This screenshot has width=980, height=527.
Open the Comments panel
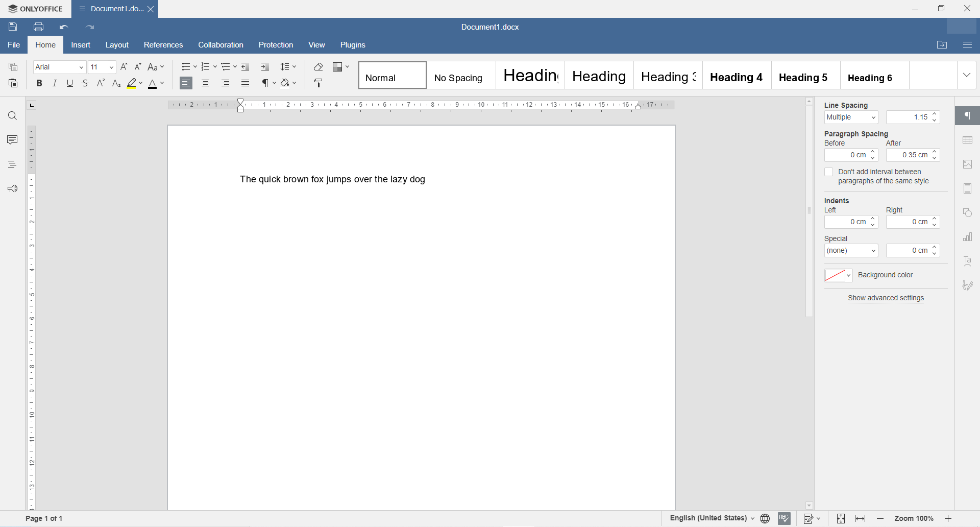(13, 140)
